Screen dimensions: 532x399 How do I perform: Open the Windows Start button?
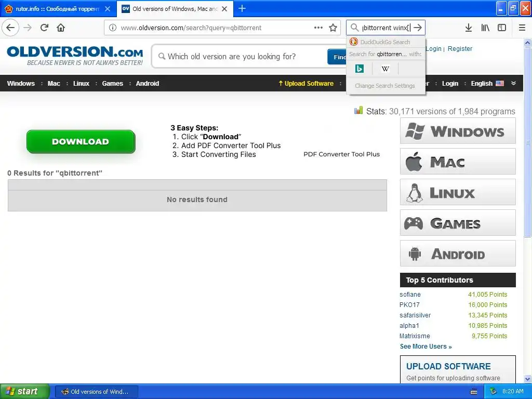point(25,391)
